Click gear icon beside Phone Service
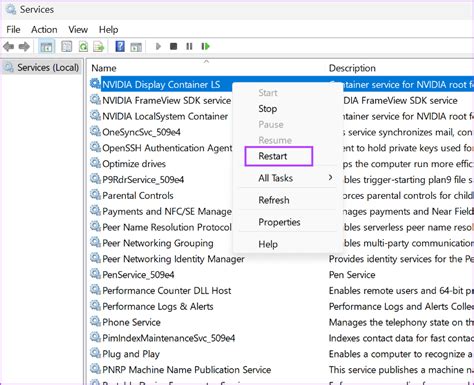This screenshot has height=385, width=474. pyautogui.click(x=95, y=321)
